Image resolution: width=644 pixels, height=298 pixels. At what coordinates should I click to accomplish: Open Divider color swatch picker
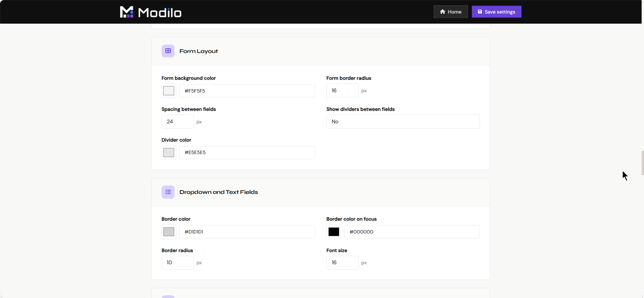point(169,152)
